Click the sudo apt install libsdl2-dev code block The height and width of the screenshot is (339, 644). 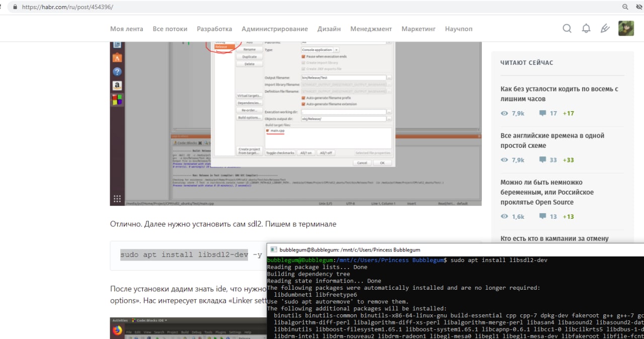click(x=191, y=255)
